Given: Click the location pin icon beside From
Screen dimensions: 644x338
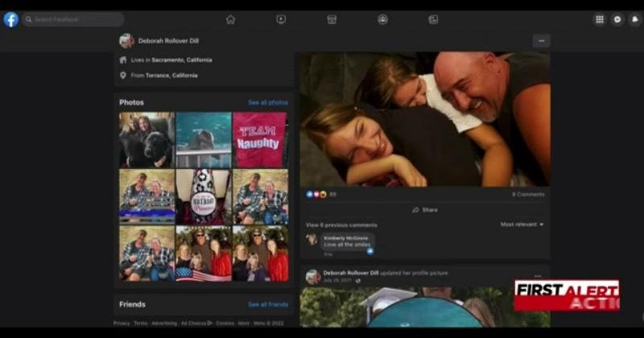Looking at the screenshot, I should (x=123, y=76).
